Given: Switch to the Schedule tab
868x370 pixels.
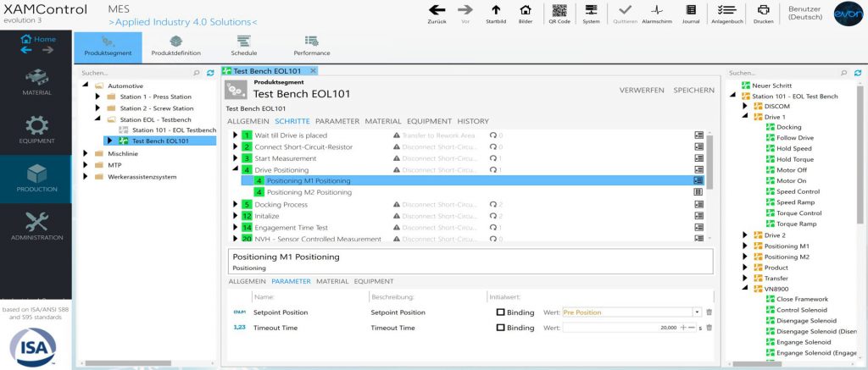Looking at the screenshot, I should click(x=242, y=45).
